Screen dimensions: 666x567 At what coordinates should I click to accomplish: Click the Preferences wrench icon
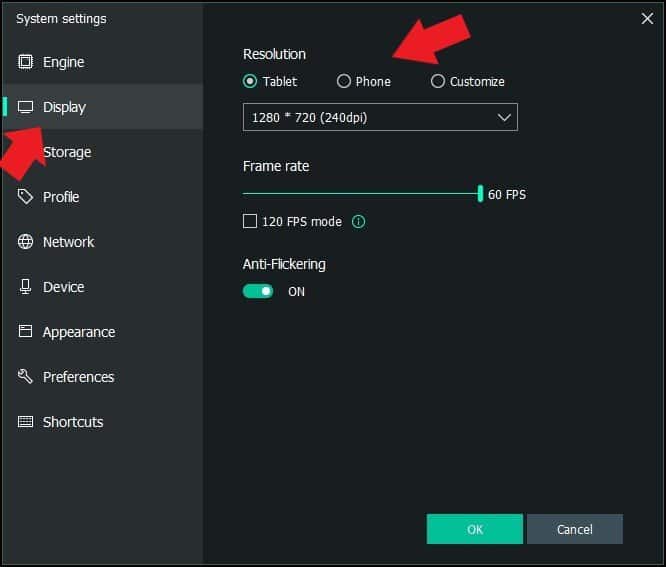coord(26,377)
